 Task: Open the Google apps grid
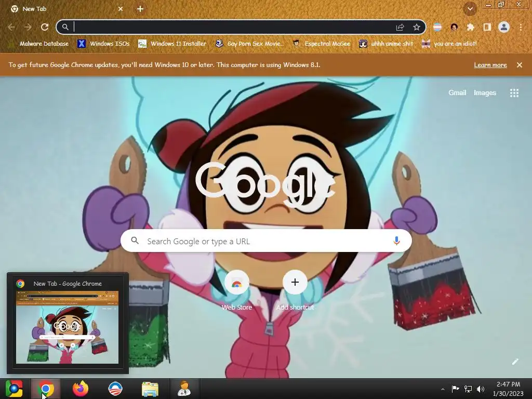point(514,93)
